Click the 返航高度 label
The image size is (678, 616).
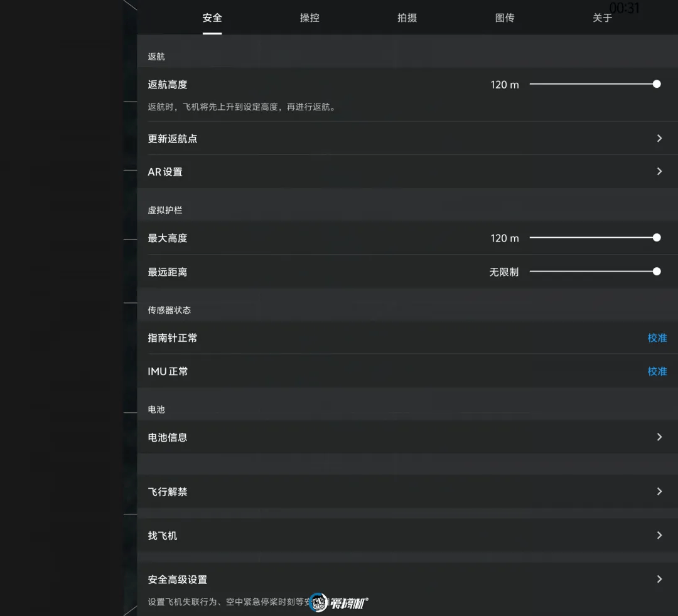click(x=168, y=85)
